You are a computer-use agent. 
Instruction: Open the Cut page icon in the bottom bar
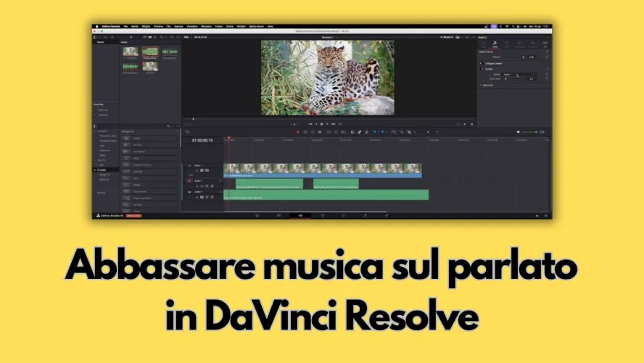click(279, 216)
